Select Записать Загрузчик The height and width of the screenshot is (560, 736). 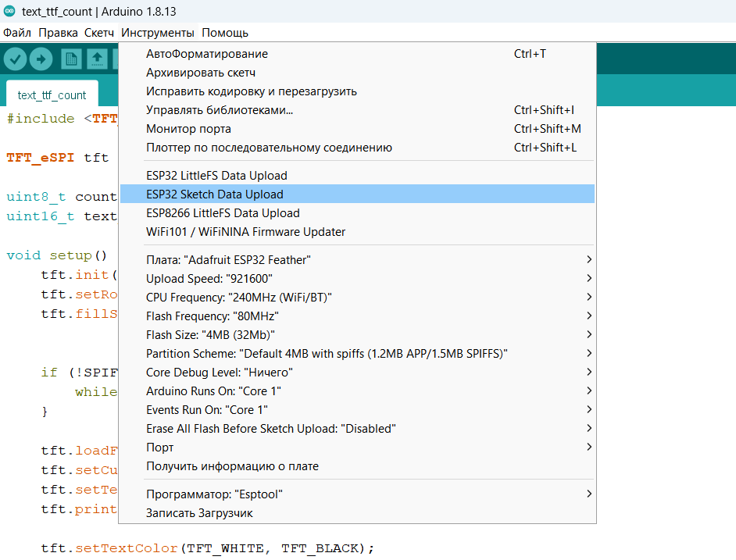[x=357, y=514]
